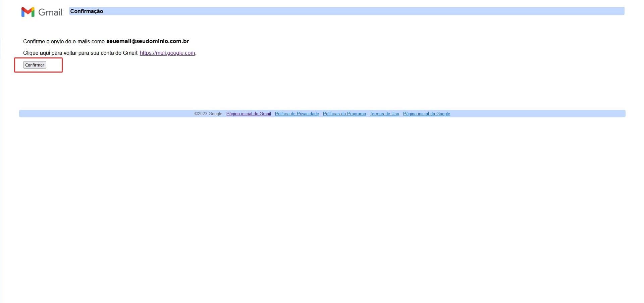
Task: Click the empty white area below footer
Action: tap(322, 202)
